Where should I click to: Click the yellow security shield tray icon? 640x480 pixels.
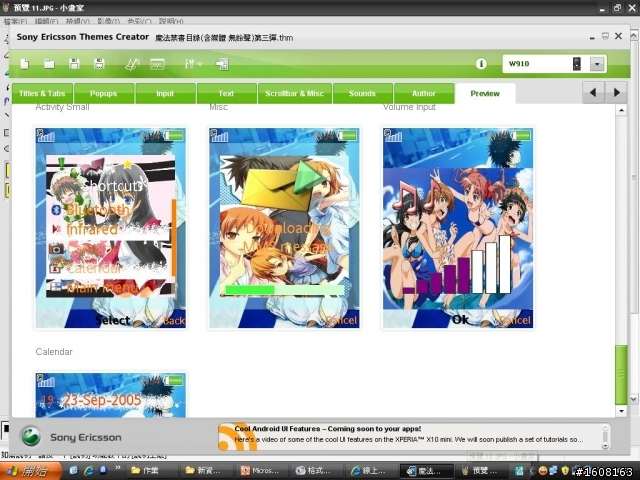click(x=565, y=471)
